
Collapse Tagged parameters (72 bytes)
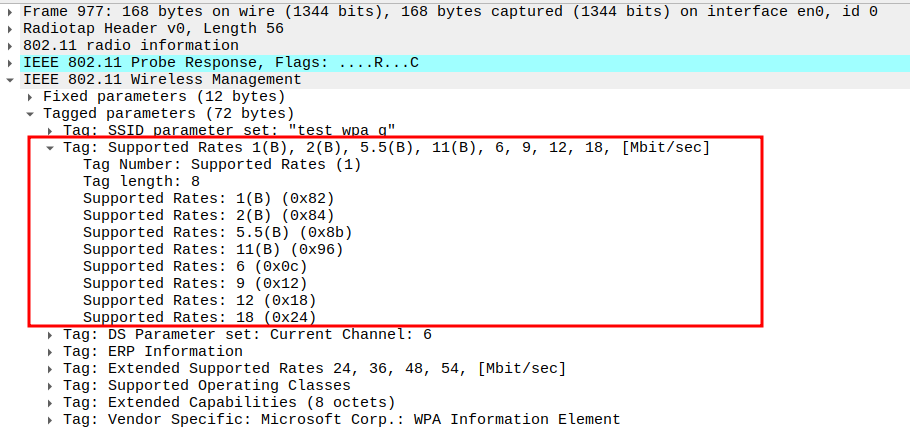pos(30,113)
